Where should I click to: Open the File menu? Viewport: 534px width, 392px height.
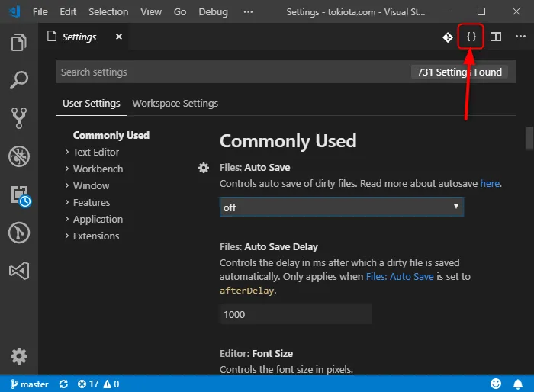(x=40, y=12)
